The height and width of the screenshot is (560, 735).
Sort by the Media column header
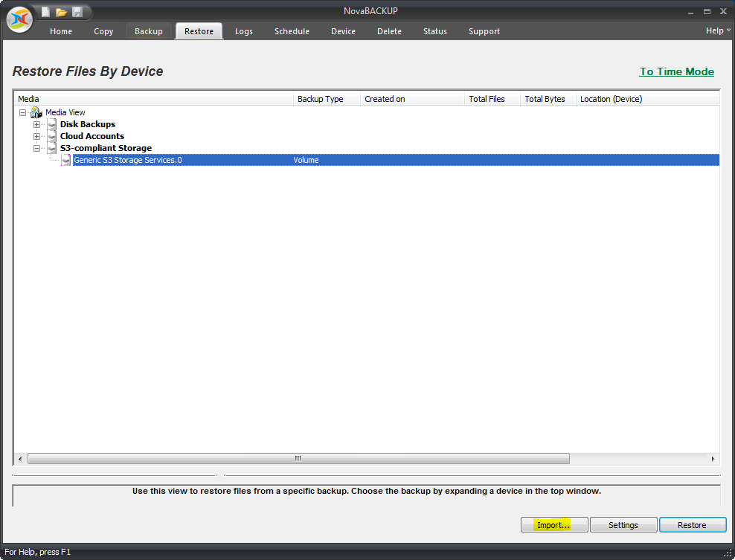tap(153, 99)
